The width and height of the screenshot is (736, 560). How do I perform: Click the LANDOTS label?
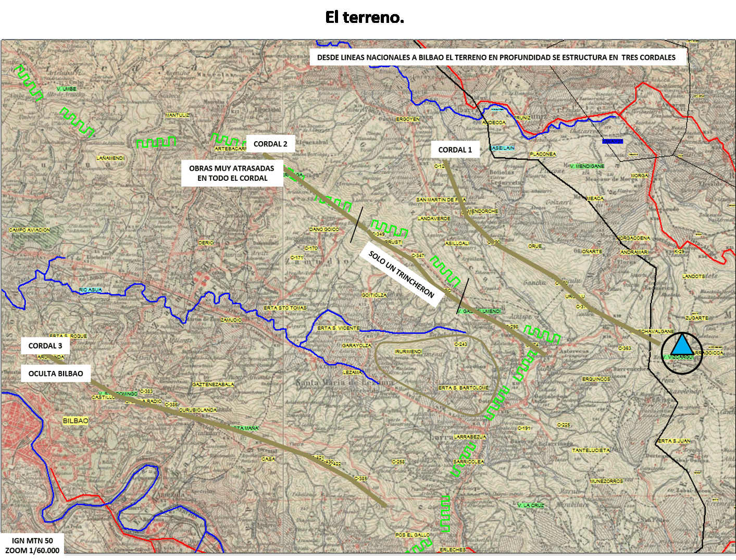point(694,277)
